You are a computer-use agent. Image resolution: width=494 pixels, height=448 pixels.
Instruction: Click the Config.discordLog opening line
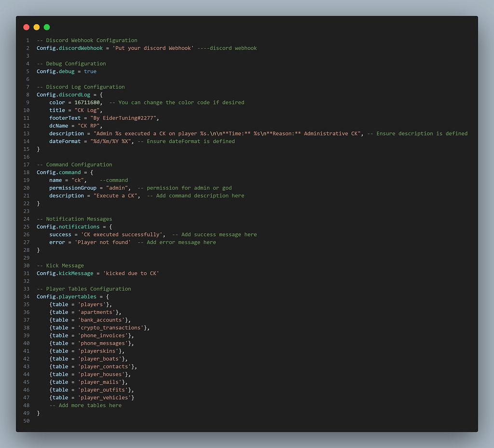tap(69, 95)
